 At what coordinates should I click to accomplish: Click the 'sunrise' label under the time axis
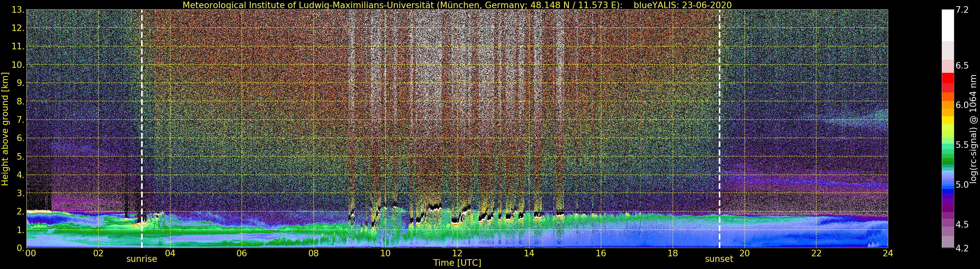point(141,259)
